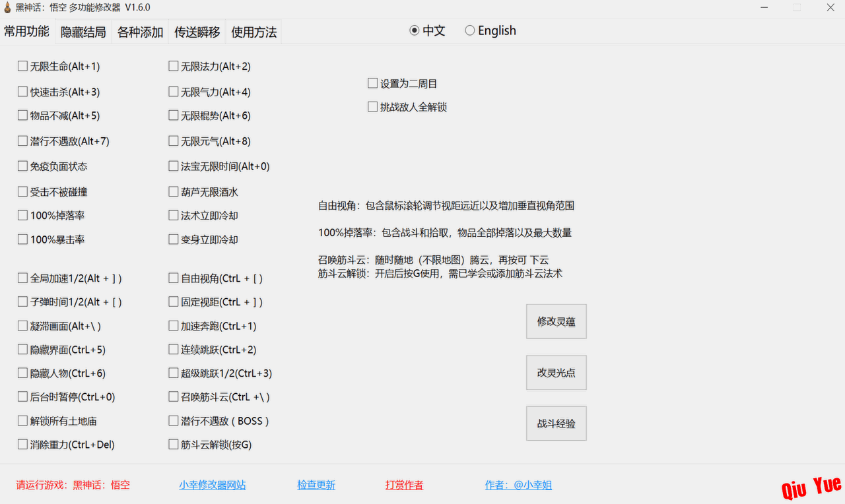Enable 消除重力(CtrL+Del) checkbox
The width and height of the screenshot is (845, 504).
pos(23,445)
